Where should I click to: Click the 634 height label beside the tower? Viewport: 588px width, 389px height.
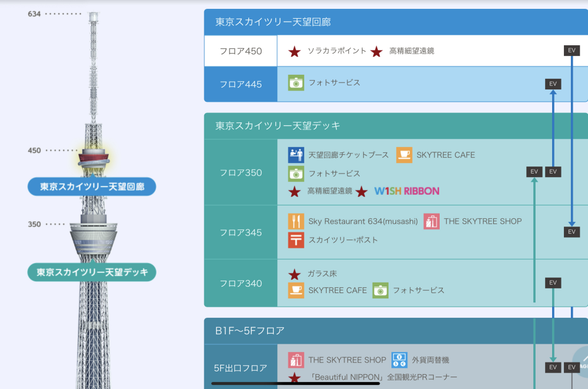coord(34,14)
